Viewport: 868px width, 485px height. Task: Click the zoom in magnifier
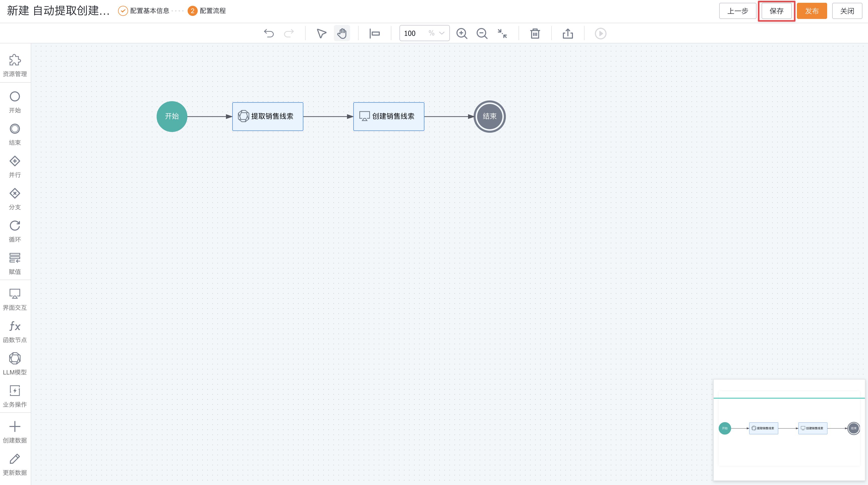(x=462, y=33)
